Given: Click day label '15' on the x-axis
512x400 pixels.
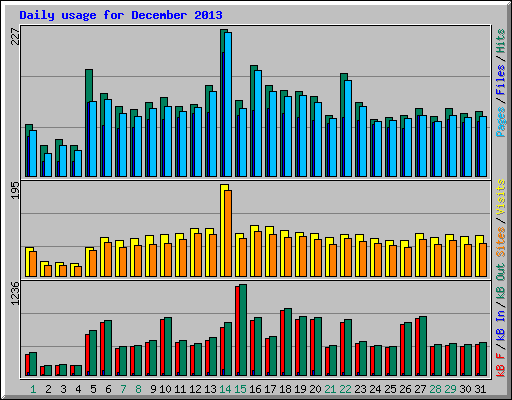Looking at the screenshot, I should point(240,389).
